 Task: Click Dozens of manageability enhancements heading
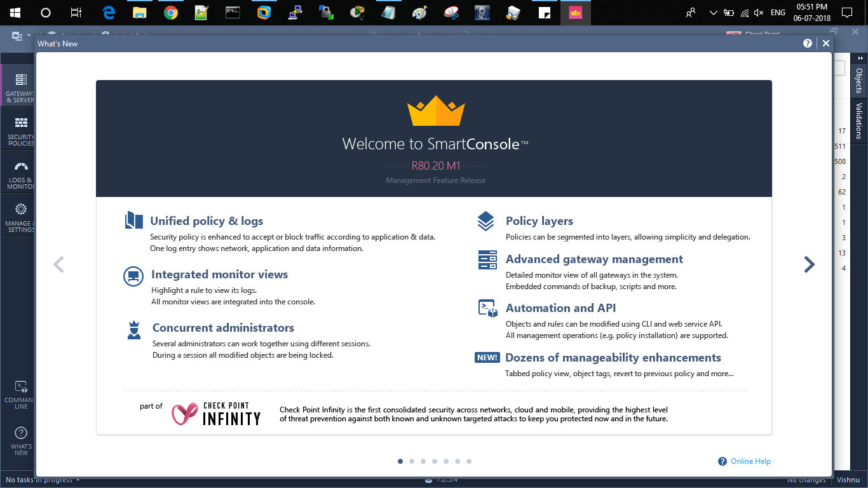(613, 358)
